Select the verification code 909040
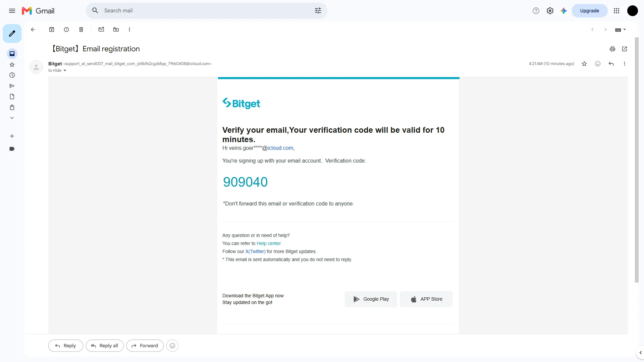Image resolution: width=644 pixels, height=362 pixels. (x=245, y=182)
